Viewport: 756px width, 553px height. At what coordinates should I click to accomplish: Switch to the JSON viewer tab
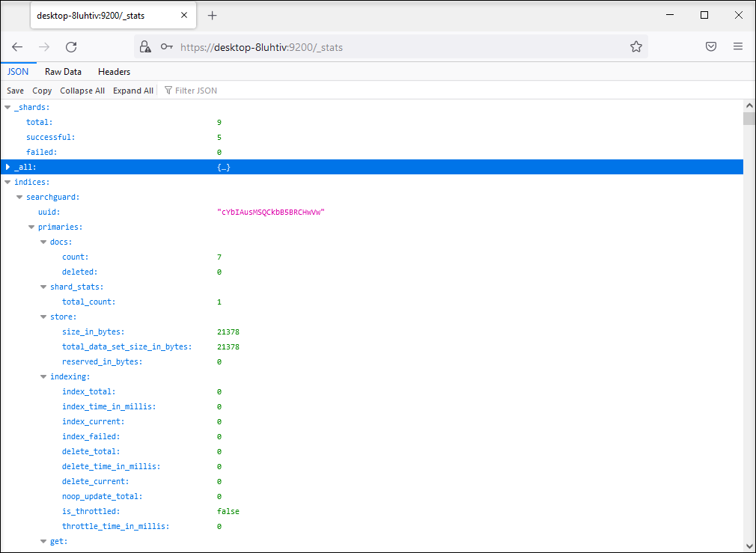point(18,72)
